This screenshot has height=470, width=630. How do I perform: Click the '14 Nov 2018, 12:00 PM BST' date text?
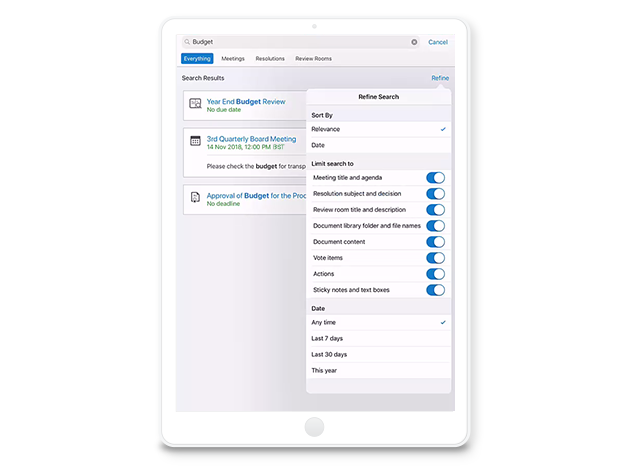point(245,147)
